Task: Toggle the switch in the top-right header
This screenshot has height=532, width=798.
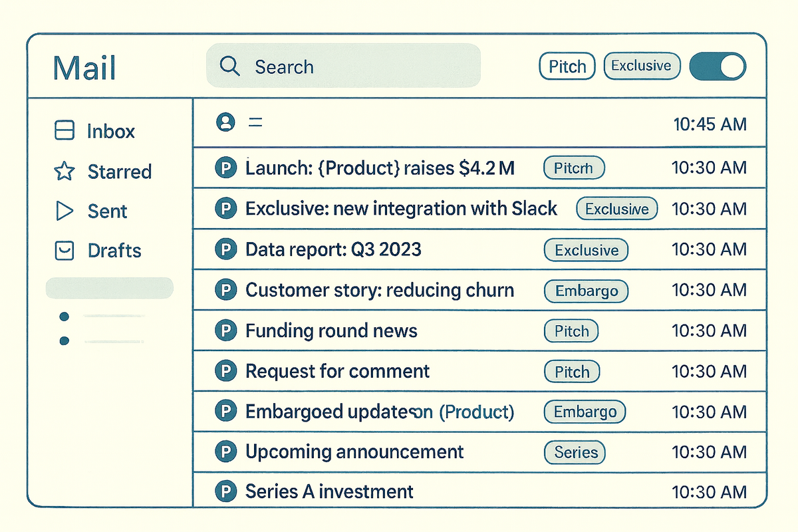Action: pyautogui.click(x=718, y=66)
